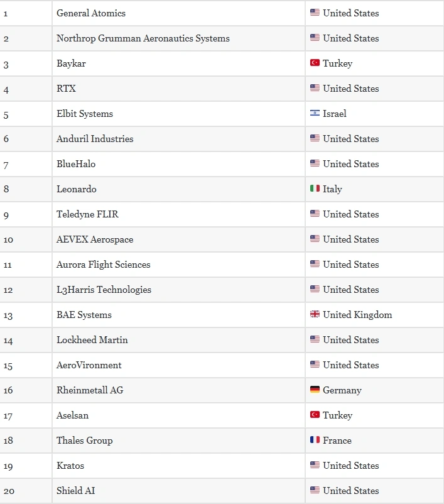
Task: Click the Turkey flag icon beside Baykar
Action: [315, 63]
